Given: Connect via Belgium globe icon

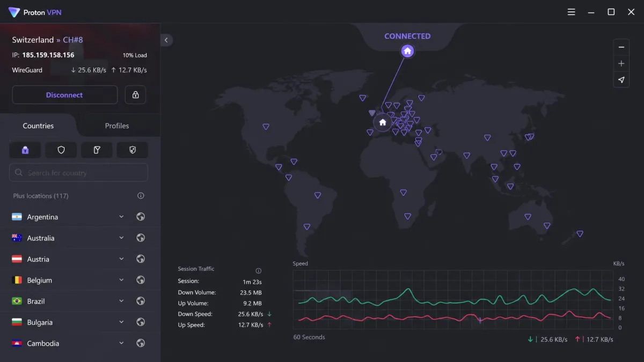Looking at the screenshot, I should (141, 280).
